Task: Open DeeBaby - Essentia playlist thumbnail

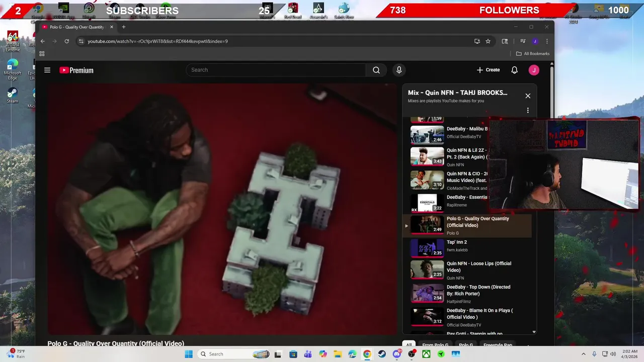Action: pos(427,203)
